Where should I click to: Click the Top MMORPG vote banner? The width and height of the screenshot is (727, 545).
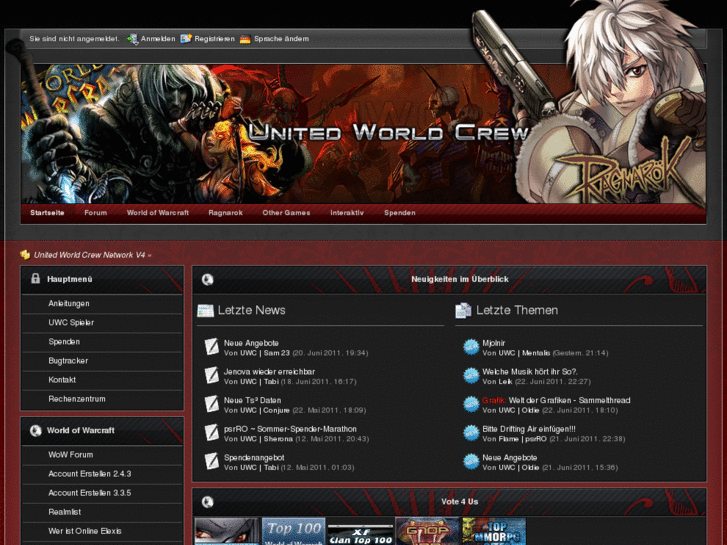494,532
